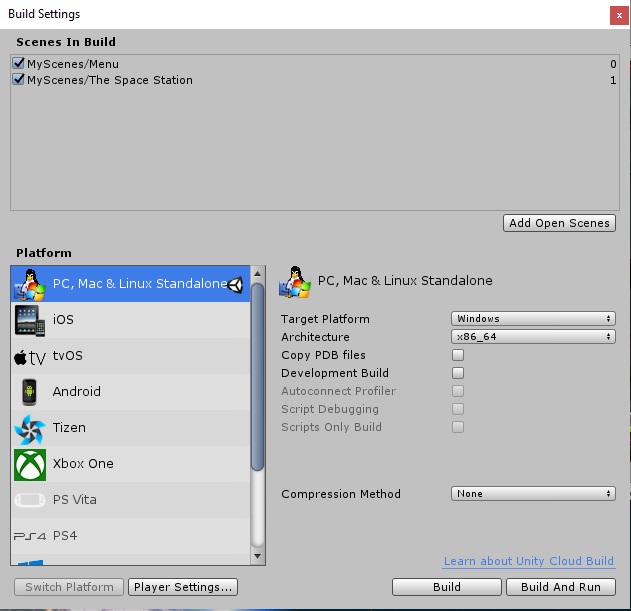This screenshot has height=611, width=631.
Task: Uncheck MyScenes/The Space Station checkbox
Action: click(19, 79)
